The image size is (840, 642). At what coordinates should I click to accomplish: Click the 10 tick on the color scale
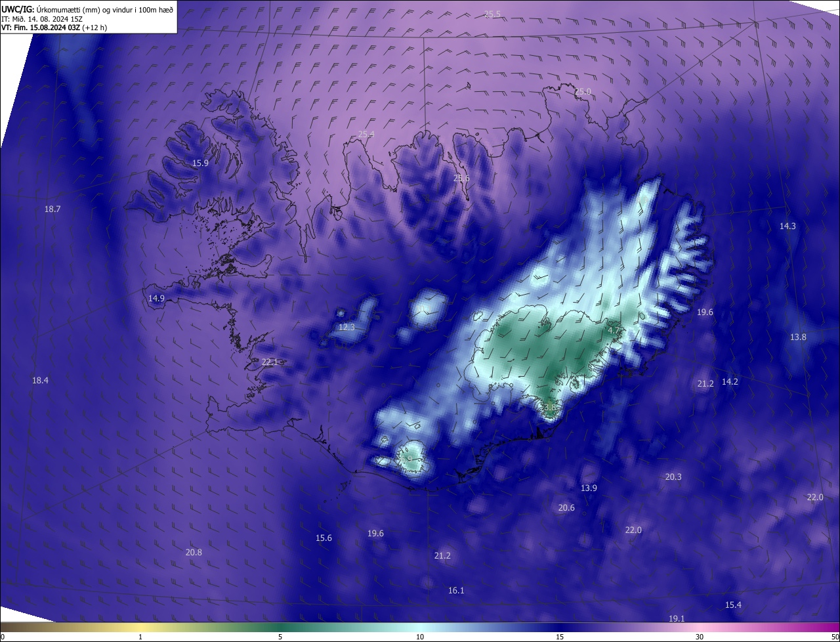pos(420,637)
